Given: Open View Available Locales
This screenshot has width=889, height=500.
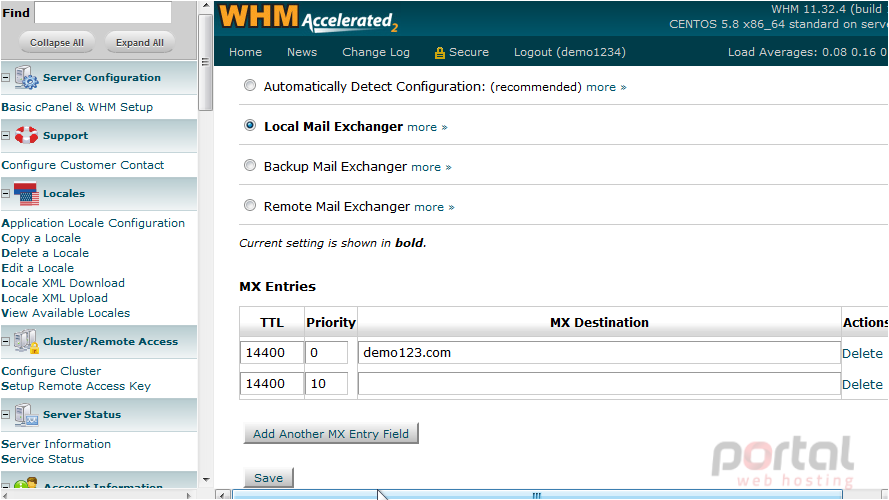Looking at the screenshot, I should [66, 313].
